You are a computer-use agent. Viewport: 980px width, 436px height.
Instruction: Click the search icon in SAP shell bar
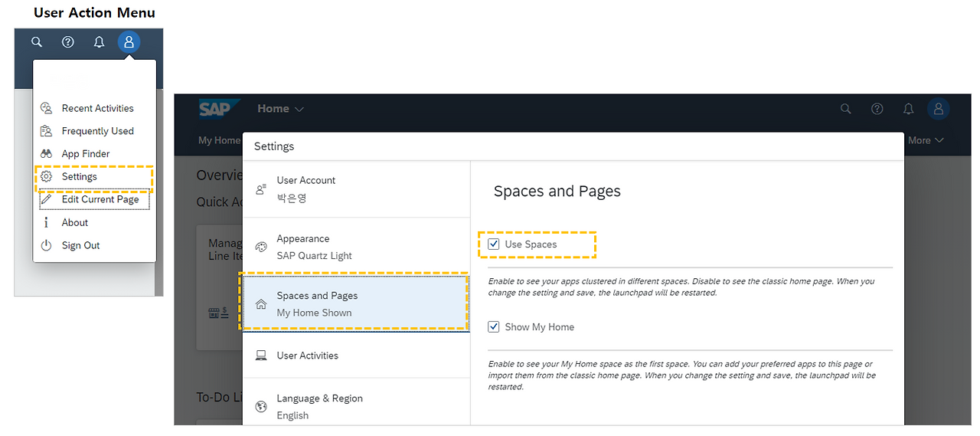point(846,109)
